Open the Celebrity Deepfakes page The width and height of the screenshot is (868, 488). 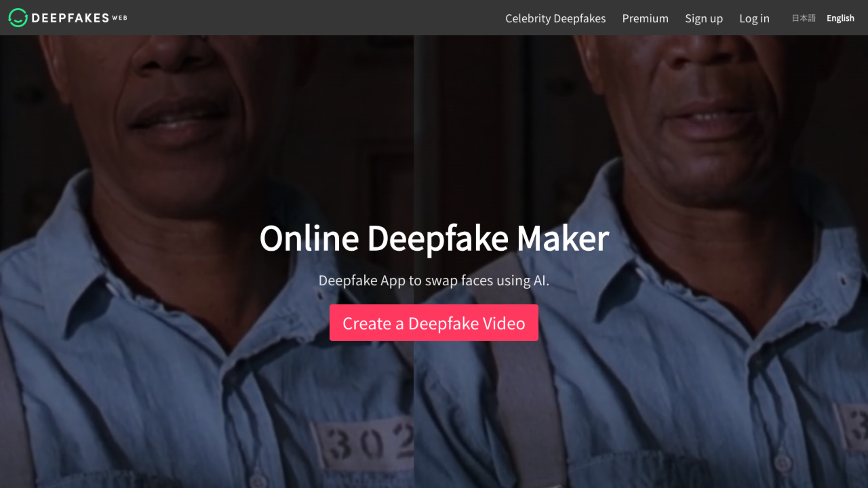[x=555, y=18]
